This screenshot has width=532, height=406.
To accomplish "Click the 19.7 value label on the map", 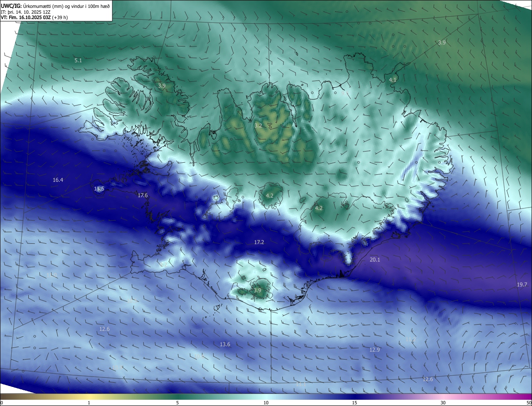I will [522, 285].
